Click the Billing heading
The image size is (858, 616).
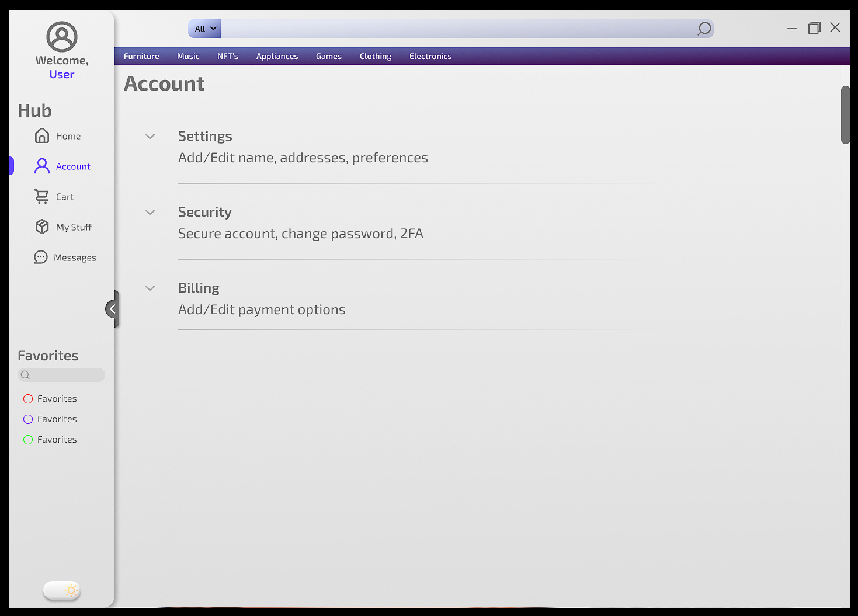coord(199,288)
